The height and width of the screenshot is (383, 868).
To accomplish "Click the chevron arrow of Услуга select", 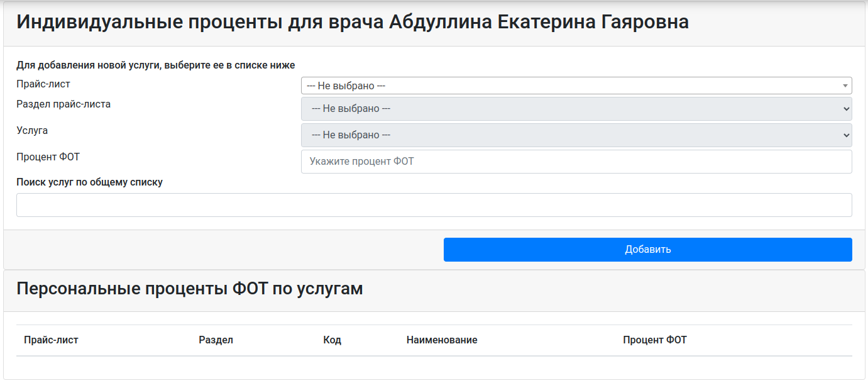I will pyautogui.click(x=845, y=135).
